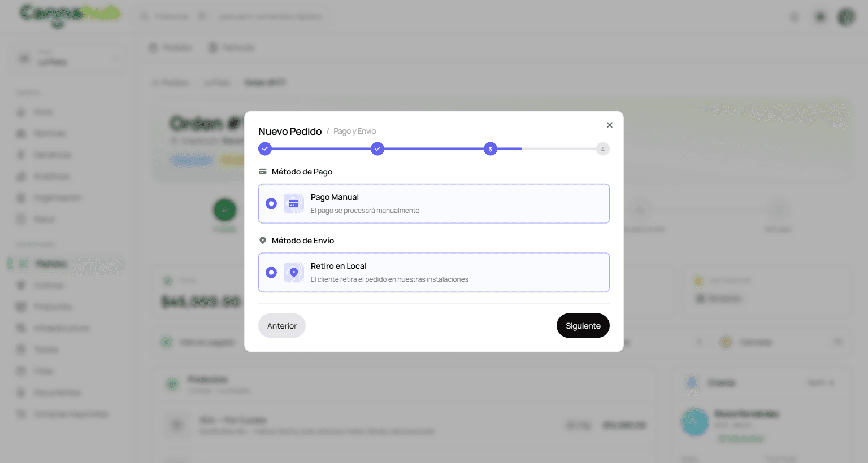Continue with the Siguiente button
Screen dimensions: 868x463
(x=583, y=326)
